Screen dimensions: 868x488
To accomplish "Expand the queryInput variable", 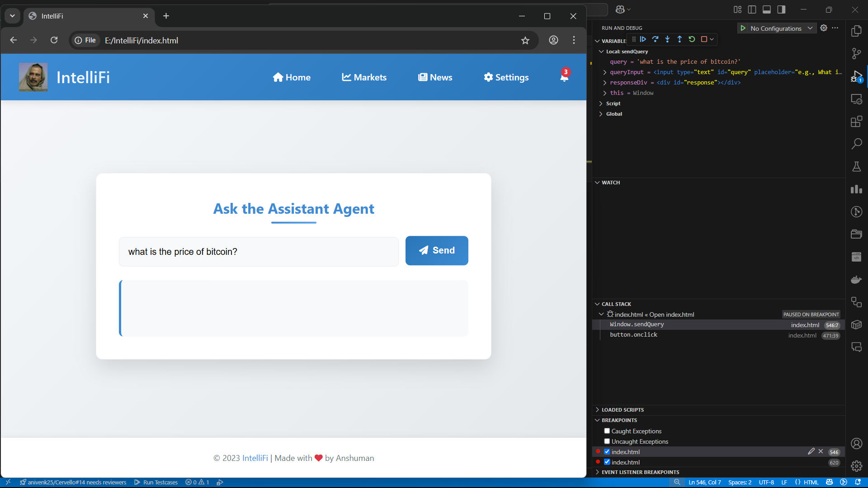I will coord(605,72).
